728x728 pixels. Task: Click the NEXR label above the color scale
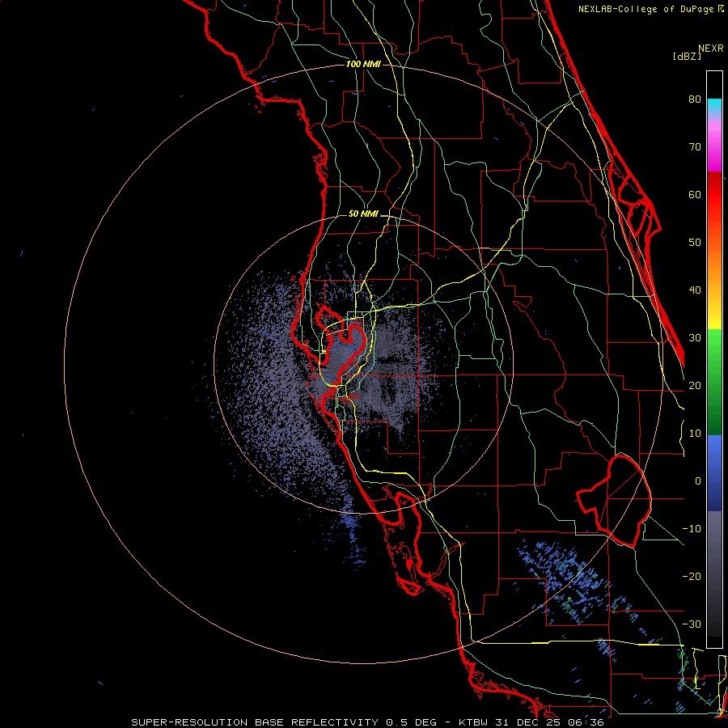[711, 49]
